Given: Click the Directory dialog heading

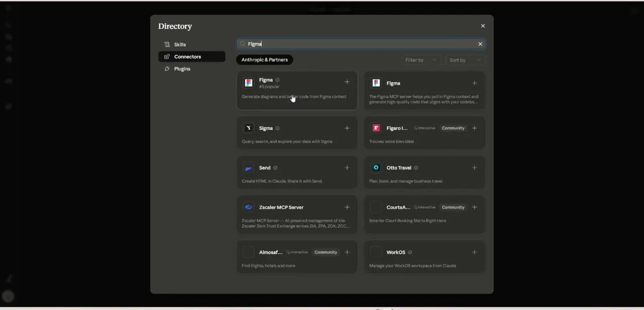Looking at the screenshot, I should click(175, 26).
